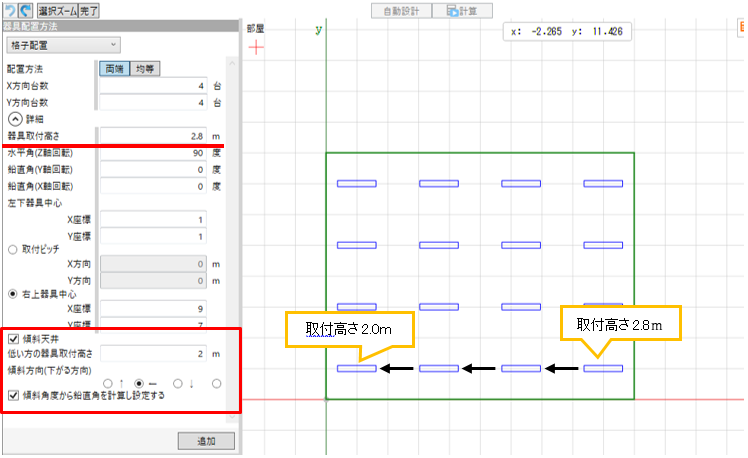Open the 格子配置 dropdown
748x458 pixels.
coord(63,44)
